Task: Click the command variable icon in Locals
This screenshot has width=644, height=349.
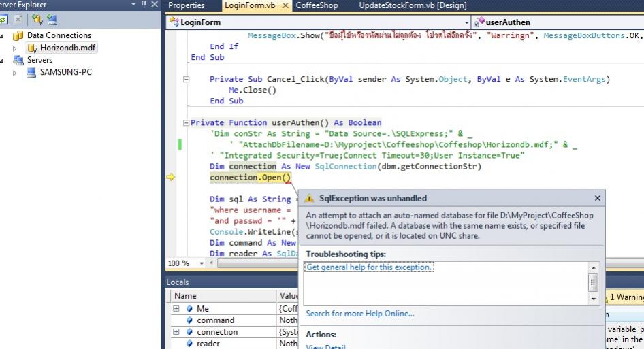Action: (189, 320)
